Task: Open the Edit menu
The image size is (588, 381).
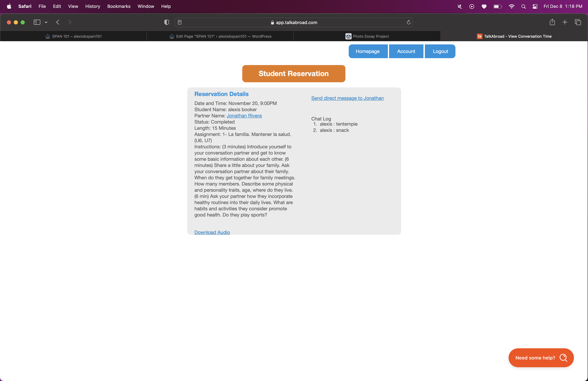Action: [x=57, y=6]
